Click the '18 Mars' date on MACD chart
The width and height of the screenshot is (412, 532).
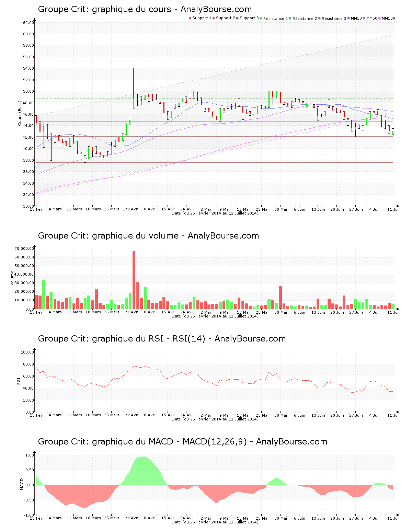coord(93,518)
